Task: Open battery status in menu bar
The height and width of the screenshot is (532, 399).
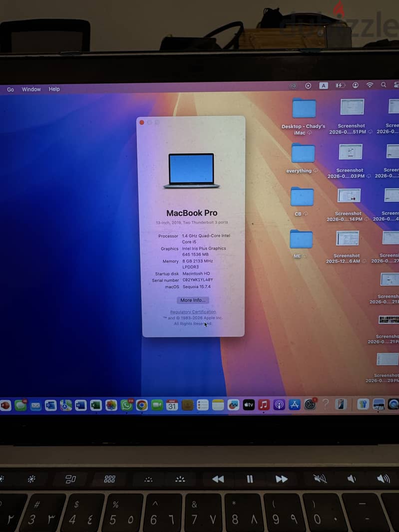Action: (340, 85)
